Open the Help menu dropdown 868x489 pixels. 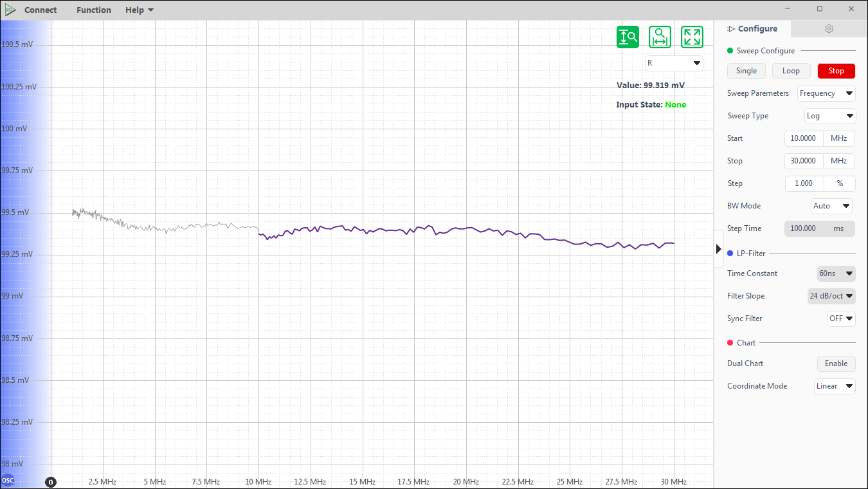coord(139,10)
